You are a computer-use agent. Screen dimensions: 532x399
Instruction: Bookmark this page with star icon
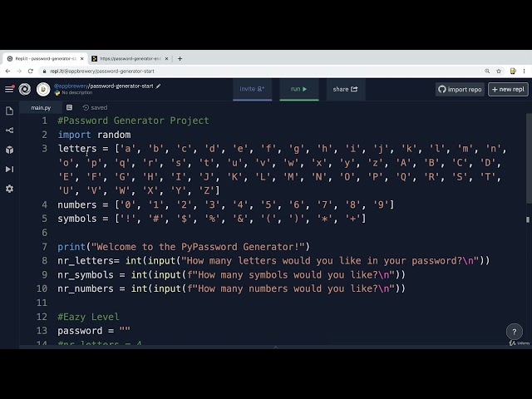point(499,71)
